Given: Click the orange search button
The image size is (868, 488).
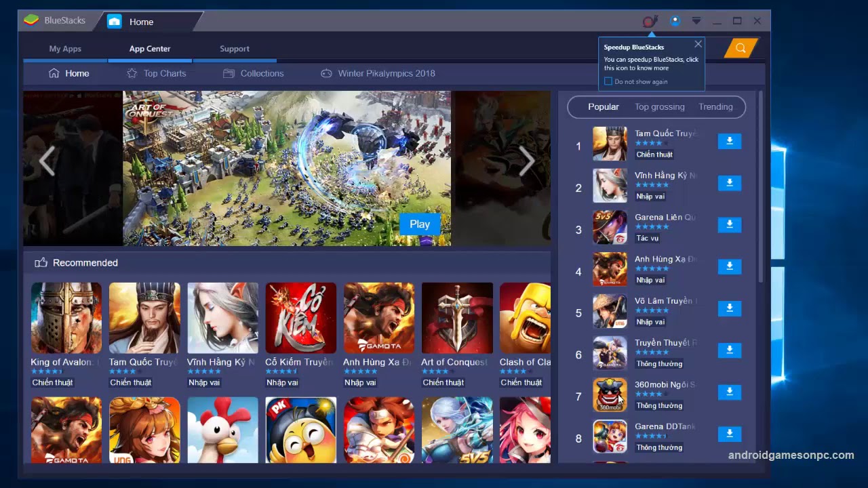Looking at the screenshot, I should pos(741,48).
